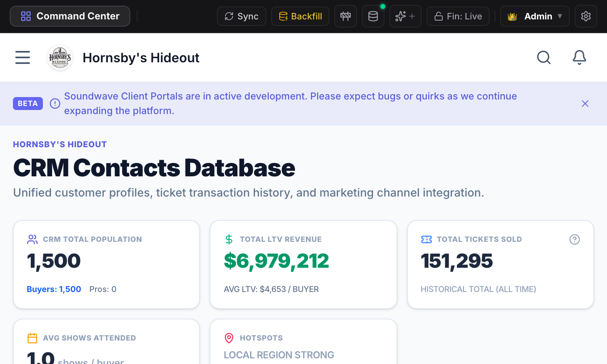Open notifications bell icon
The image size is (607, 364).
tap(579, 57)
